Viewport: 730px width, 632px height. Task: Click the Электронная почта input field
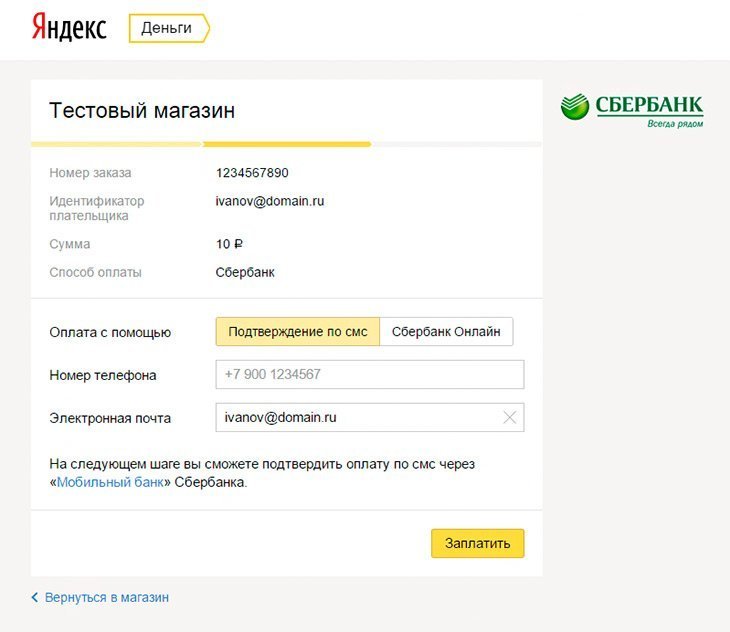point(370,417)
